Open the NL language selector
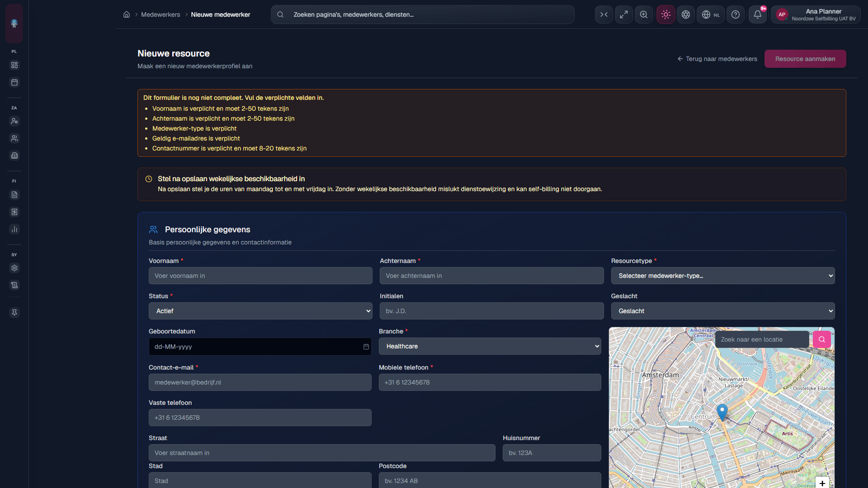The width and height of the screenshot is (868, 488). (711, 14)
